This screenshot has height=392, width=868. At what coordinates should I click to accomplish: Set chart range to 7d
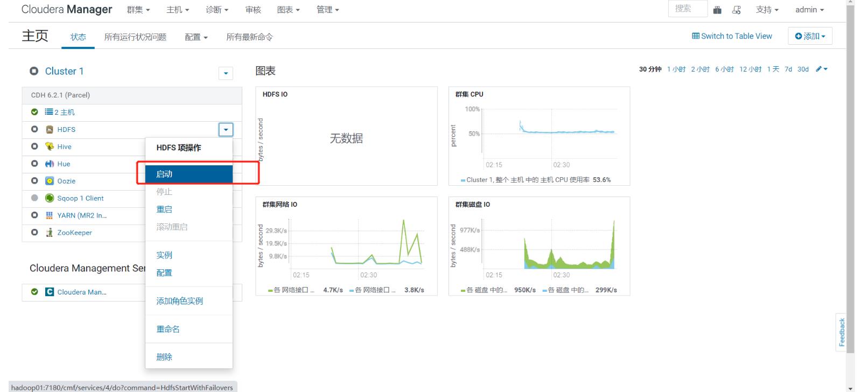pos(788,69)
